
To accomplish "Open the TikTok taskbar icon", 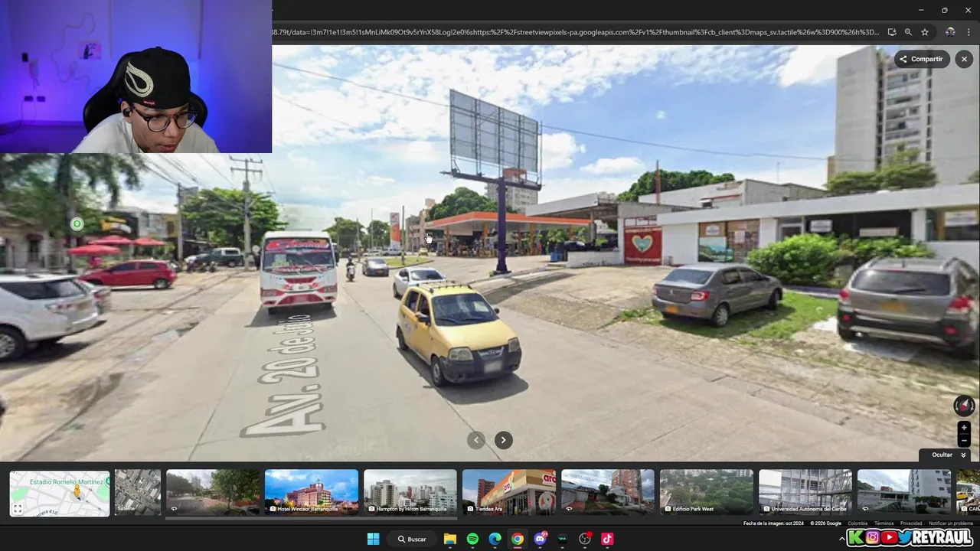I will point(607,539).
